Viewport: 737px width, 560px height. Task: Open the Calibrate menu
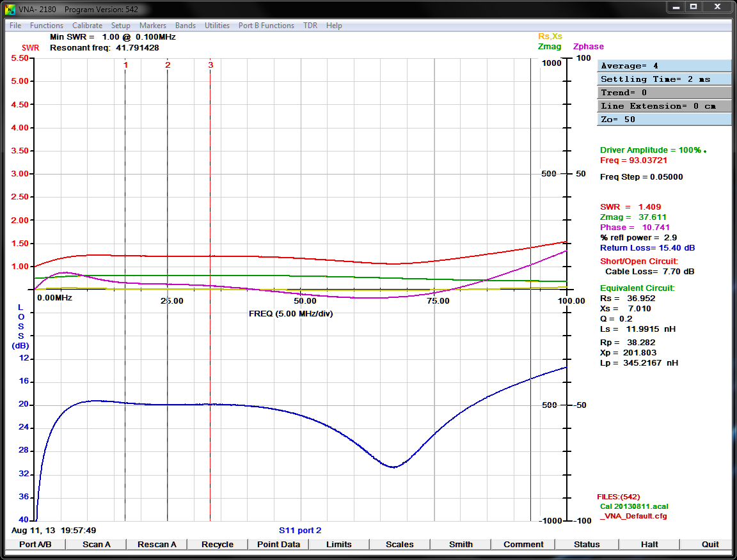87,26
